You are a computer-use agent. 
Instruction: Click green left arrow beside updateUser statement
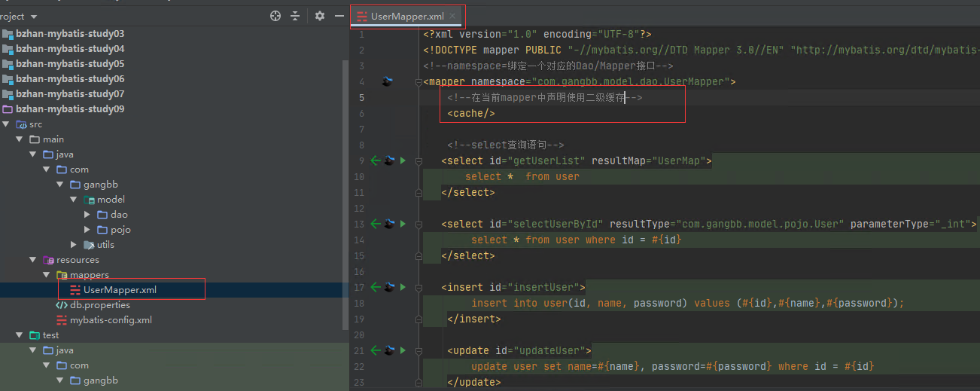pyautogui.click(x=376, y=350)
